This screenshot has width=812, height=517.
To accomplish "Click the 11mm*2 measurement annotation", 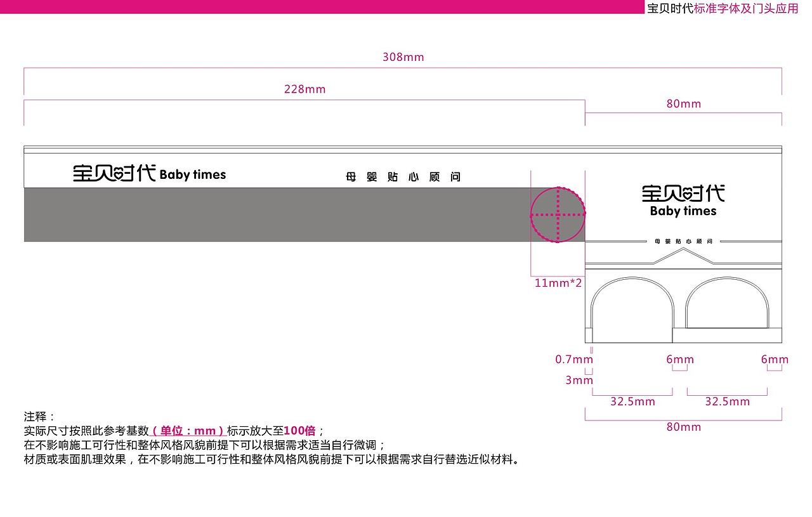I will click(557, 283).
